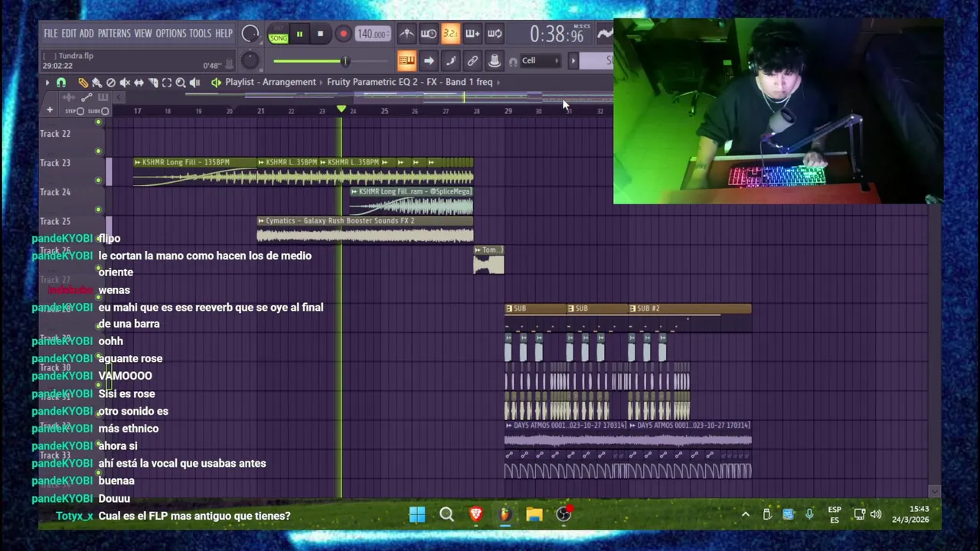Click the Stop transport button
Screen dimensions: 980x551
[x=320, y=34]
